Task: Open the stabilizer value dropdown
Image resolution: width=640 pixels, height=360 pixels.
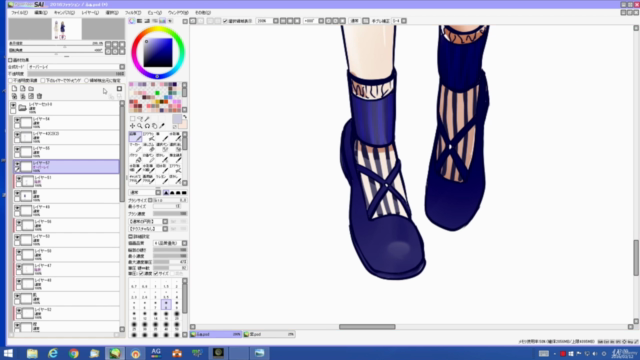Action: [404, 21]
